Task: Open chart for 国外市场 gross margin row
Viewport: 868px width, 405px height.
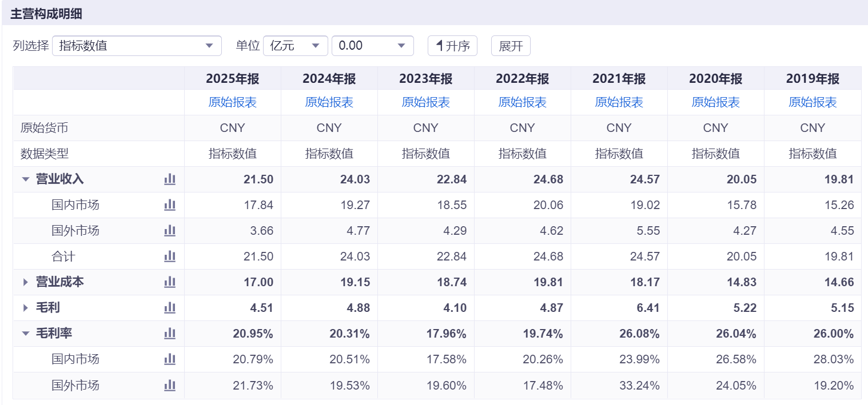Action: point(170,386)
